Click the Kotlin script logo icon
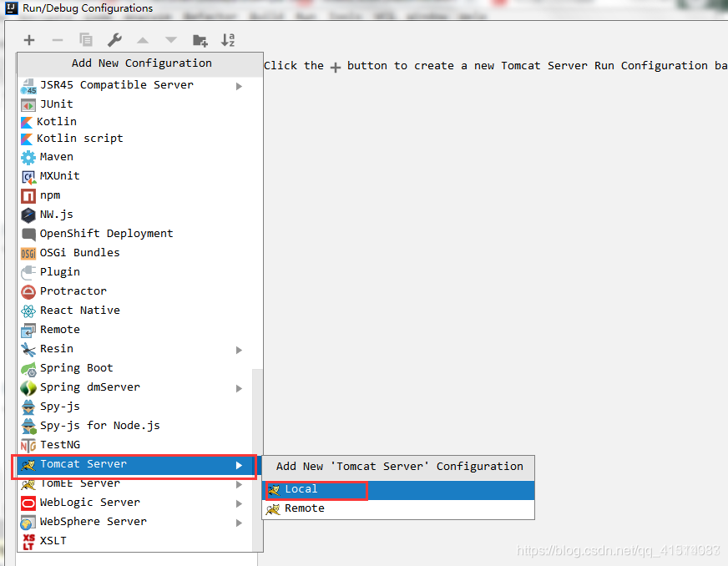 click(27, 139)
